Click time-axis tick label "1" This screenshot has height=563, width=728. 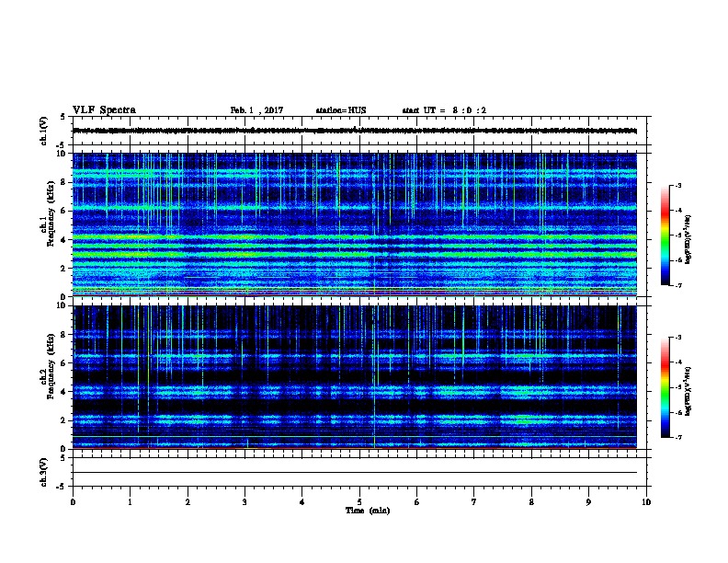pyautogui.click(x=130, y=502)
